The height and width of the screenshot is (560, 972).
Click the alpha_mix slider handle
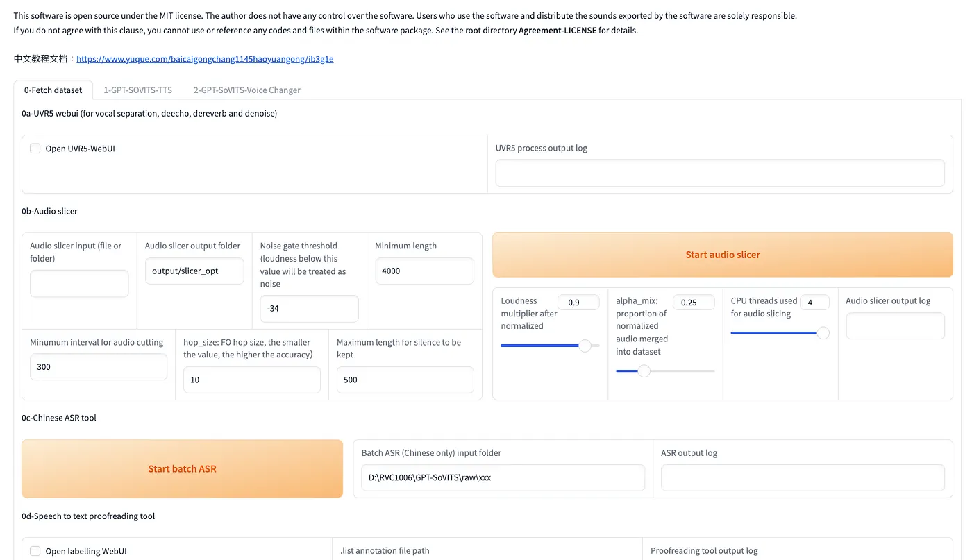point(644,371)
